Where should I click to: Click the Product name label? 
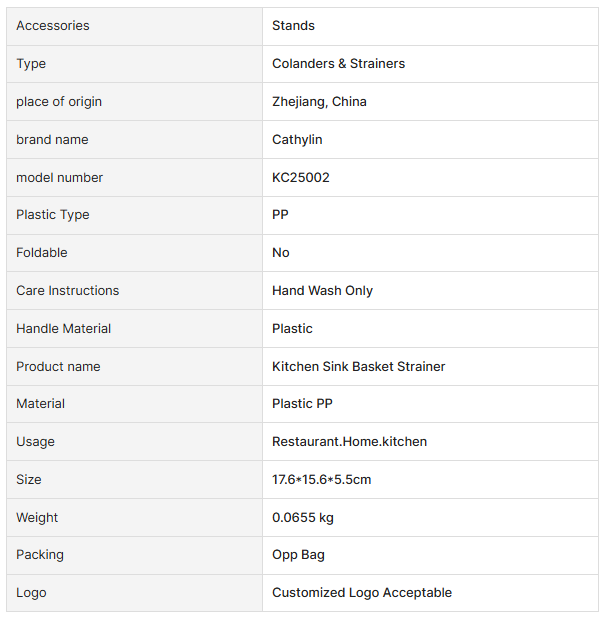click(x=58, y=367)
